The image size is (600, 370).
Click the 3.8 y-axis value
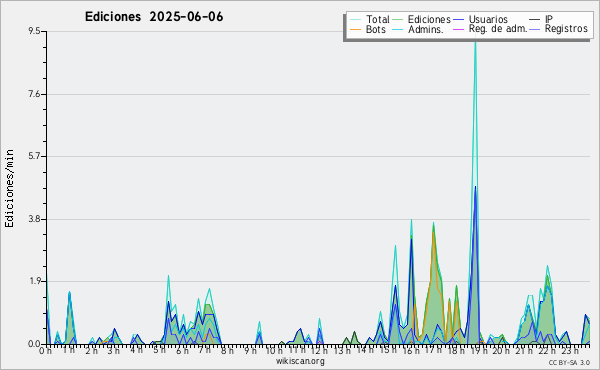coord(34,219)
